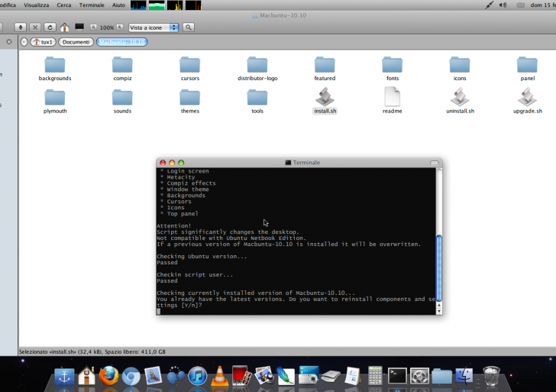Click the tux1 home breadcrumb button
Screen dimensions: 556x392
(41, 41)
